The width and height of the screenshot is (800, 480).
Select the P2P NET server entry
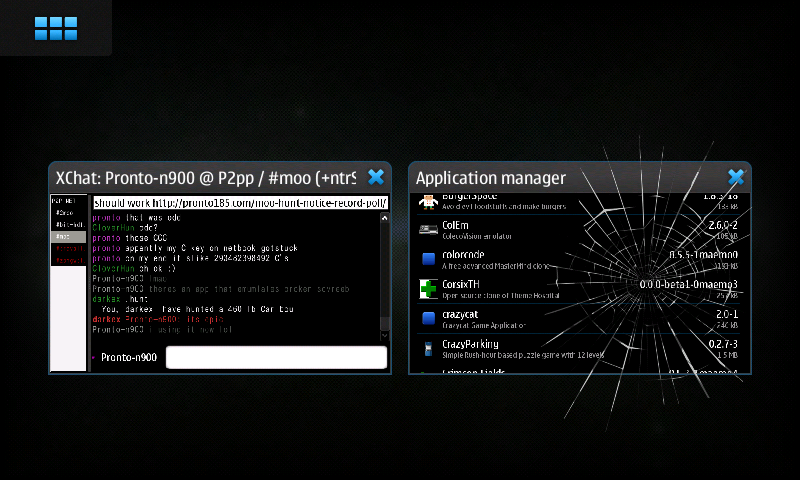click(x=66, y=201)
